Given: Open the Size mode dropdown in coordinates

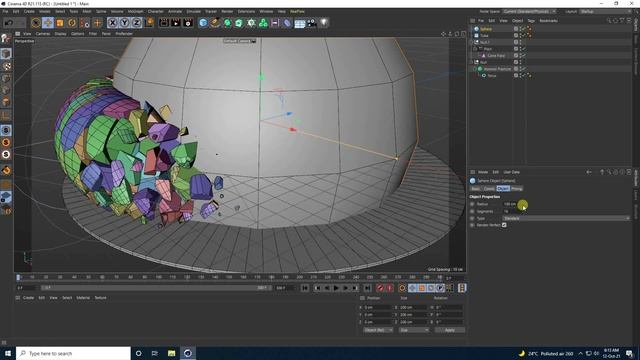Looking at the screenshot, I should [x=414, y=330].
